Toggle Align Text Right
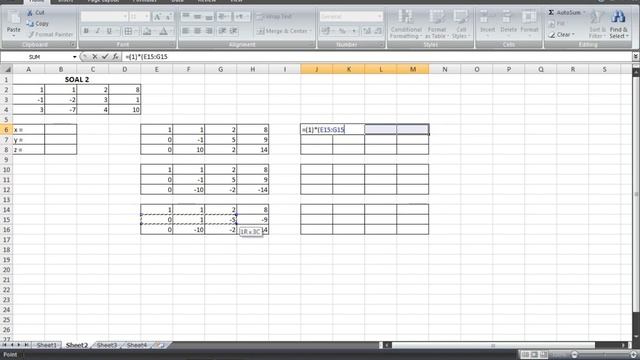The image size is (640, 360). [x=209, y=31]
